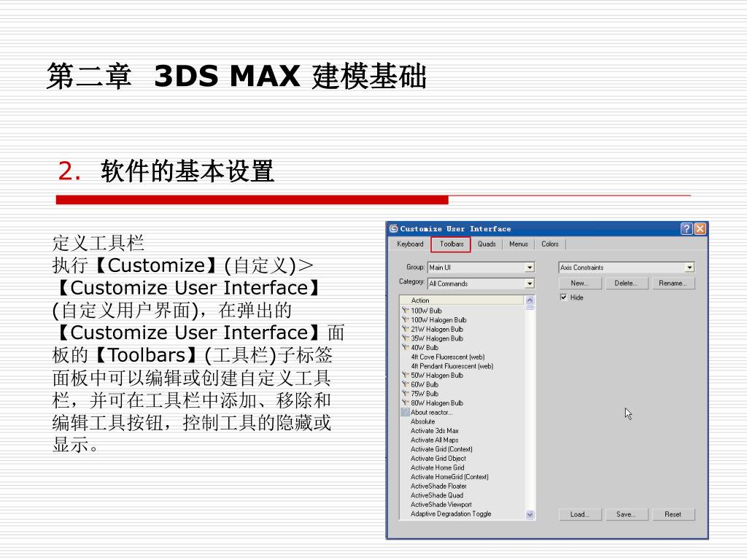This screenshot has height=560, width=747.
Task: Click the Action column header
Action: pyautogui.click(x=461, y=300)
